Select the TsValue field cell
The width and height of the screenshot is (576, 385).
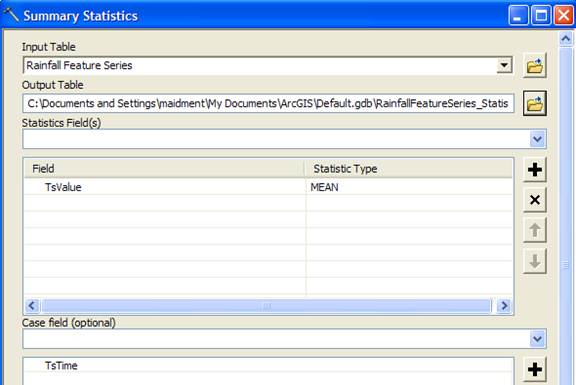pos(165,187)
